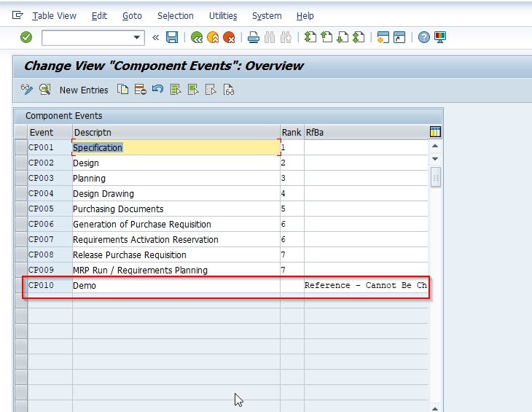The width and height of the screenshot is (532, 412).
Task: Click the table scroll up arrow
Action: point(435,146)
